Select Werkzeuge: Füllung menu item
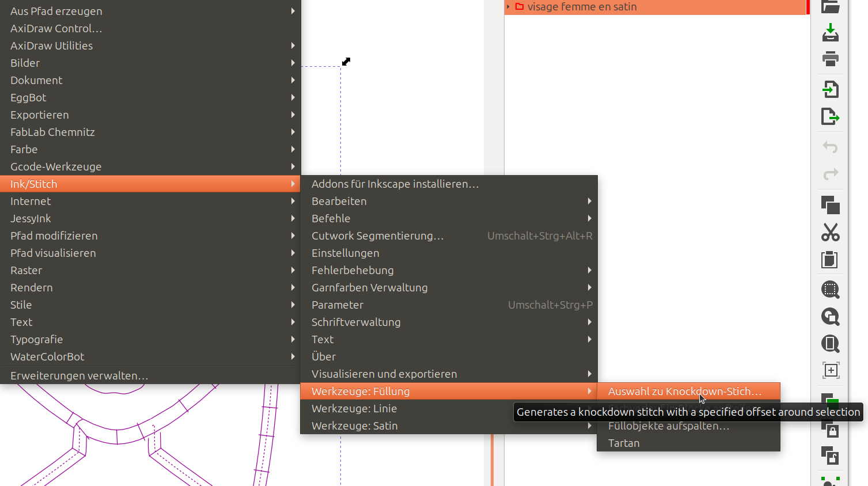Image resolution: width=868 pixels, height=486 pixels. click(x=449, y=391)
